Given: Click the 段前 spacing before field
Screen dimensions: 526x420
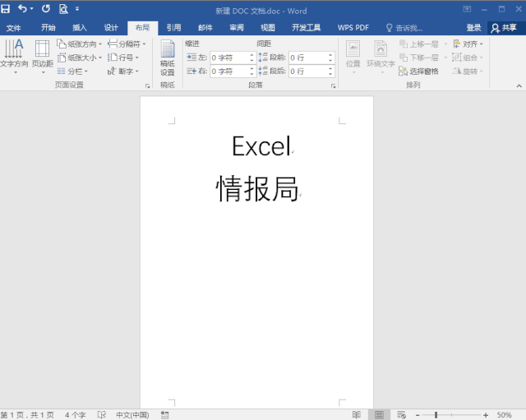Looking at the screenshot, I should coord(309,58).
